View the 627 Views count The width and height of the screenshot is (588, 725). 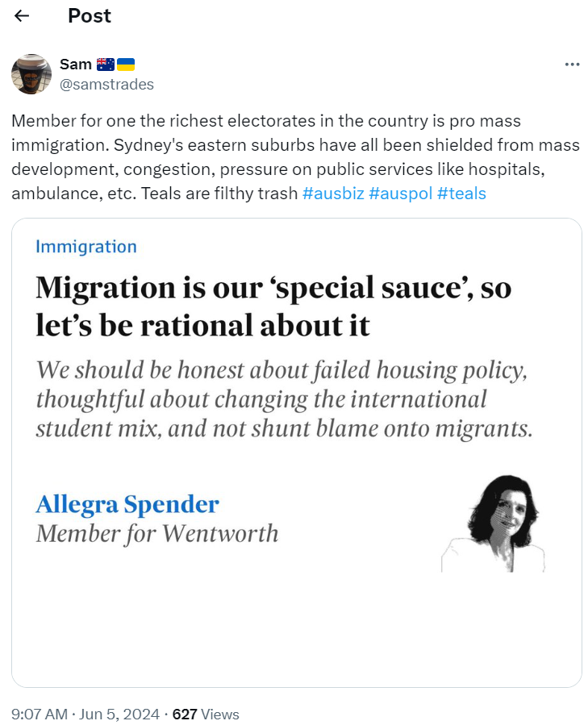[x=206, y=714]
